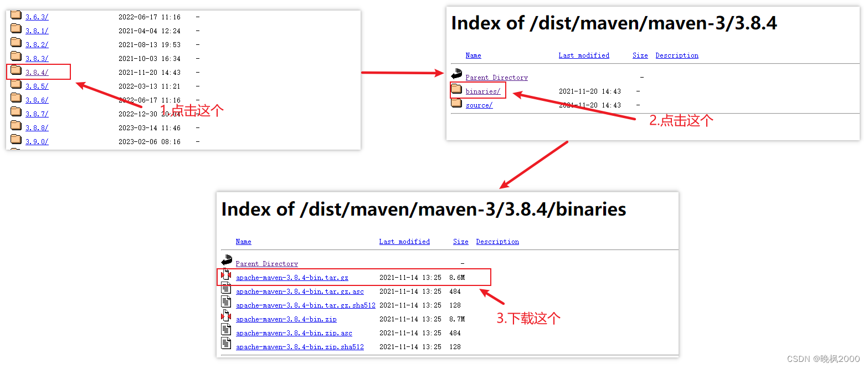This screenshot has width=868, height=368.
Task: Click the source/ folder icon
Action: point(456,104)
